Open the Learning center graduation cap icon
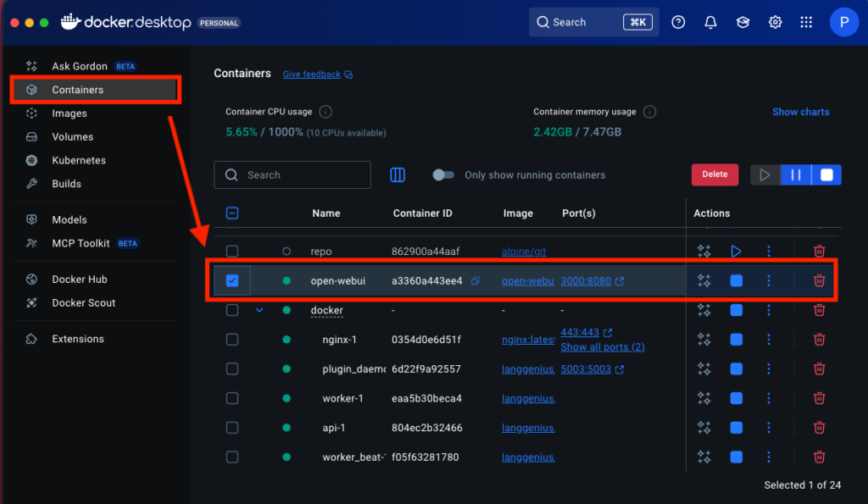The image size is (868, 504). [x=743, y=23]
